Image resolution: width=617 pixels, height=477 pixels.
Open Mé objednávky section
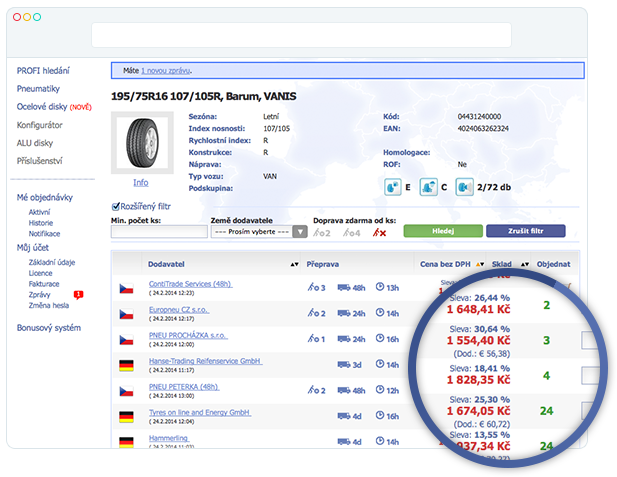click(x=44, y=197)
